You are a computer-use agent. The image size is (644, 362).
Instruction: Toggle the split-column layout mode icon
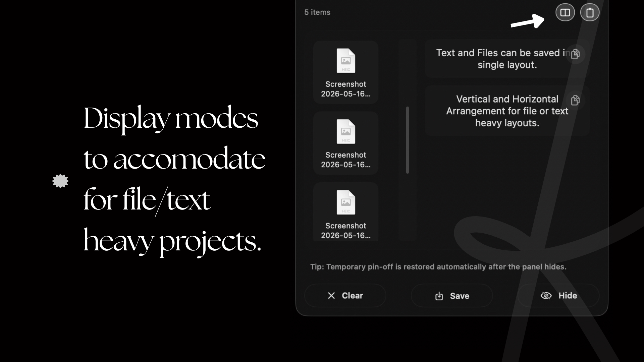[565, 12]
